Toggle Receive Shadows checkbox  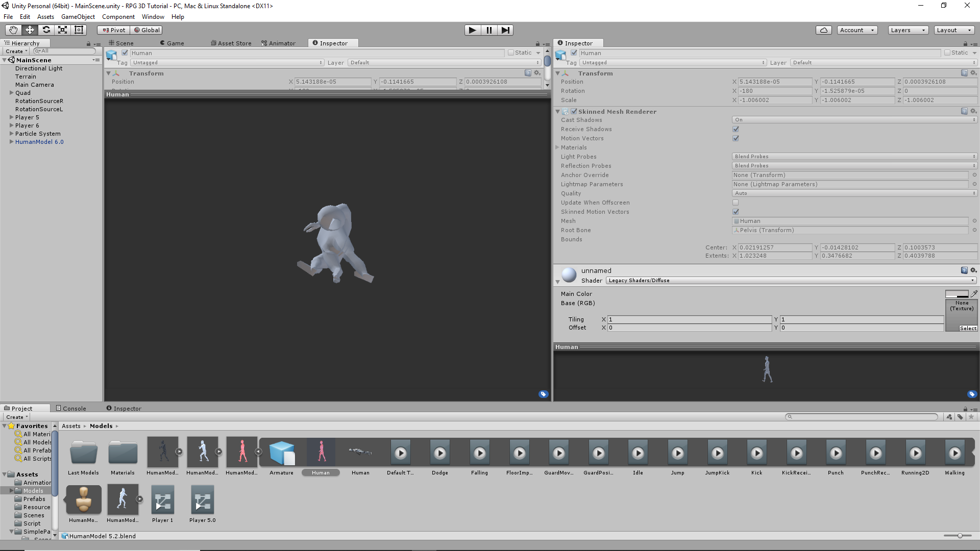[736, 129]
